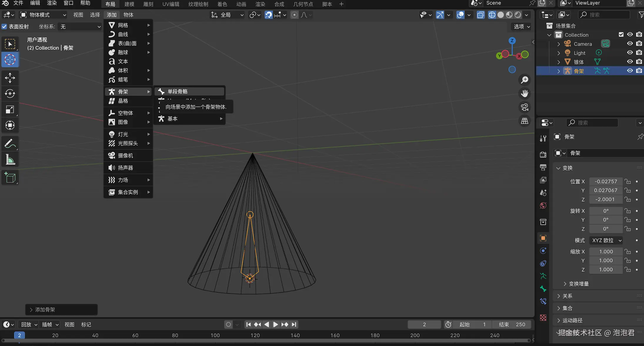The image size is (644, 346).
Task: Click the 选项 button in viewport
Action: pos(522,26)
